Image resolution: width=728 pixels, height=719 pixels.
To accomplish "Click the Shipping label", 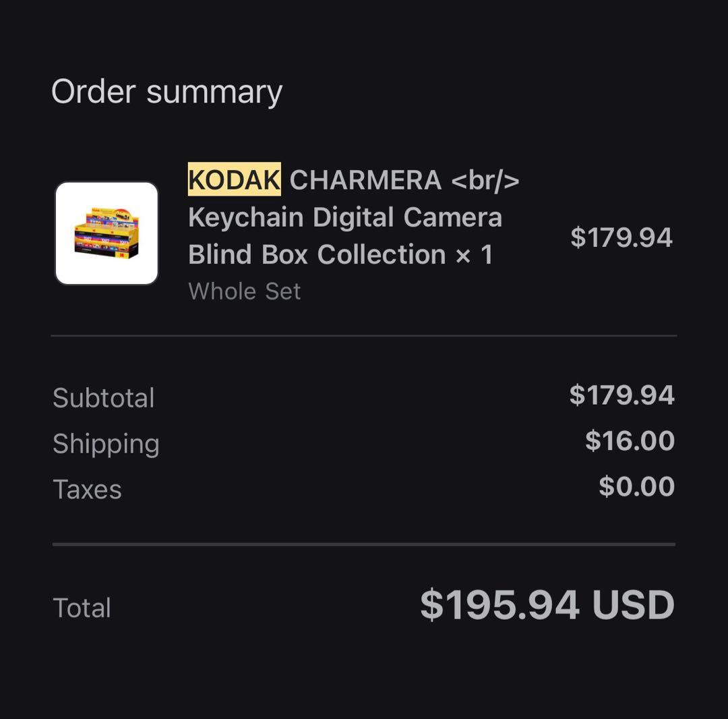I will [x=106, y=444].
